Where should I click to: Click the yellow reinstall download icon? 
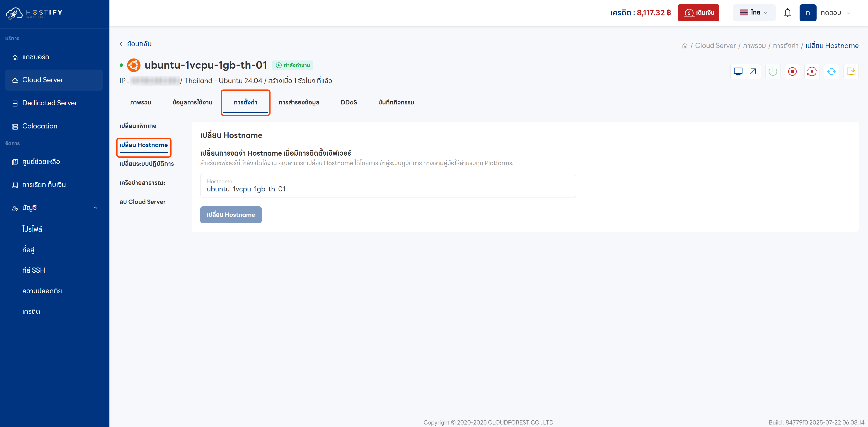851,71
